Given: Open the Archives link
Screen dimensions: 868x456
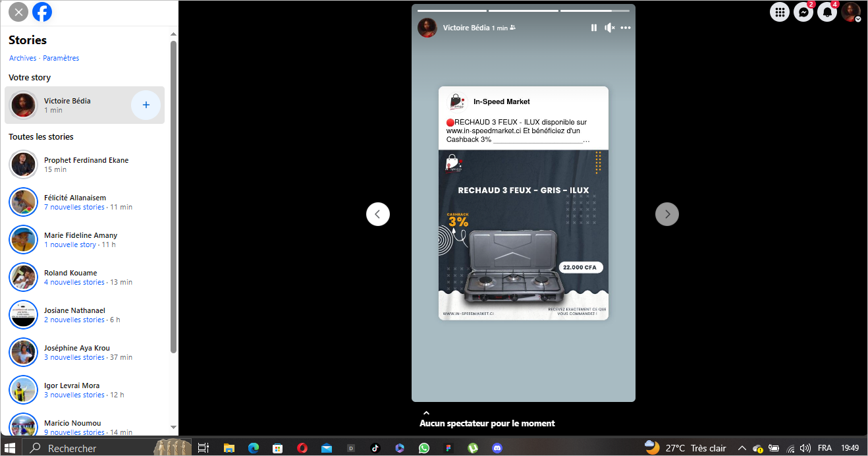Looking at the screenshot, I should 23,58.
